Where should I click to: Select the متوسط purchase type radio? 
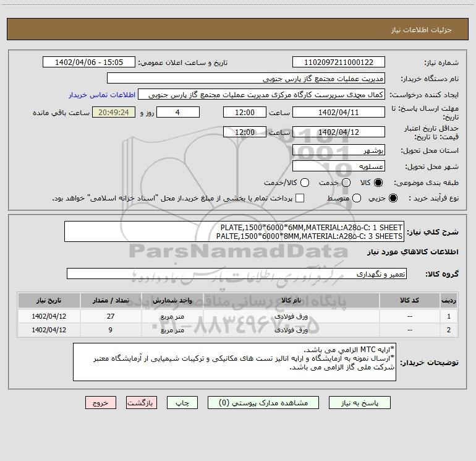[x=357, y=198]
